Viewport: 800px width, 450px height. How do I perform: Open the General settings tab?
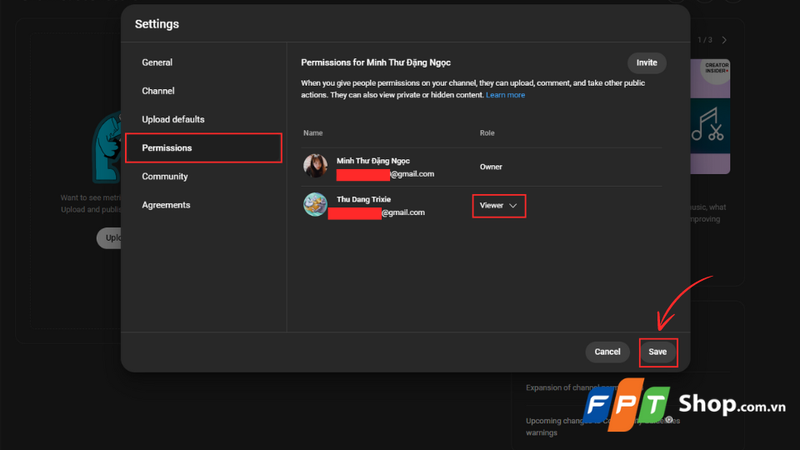[x=157, y=62]
